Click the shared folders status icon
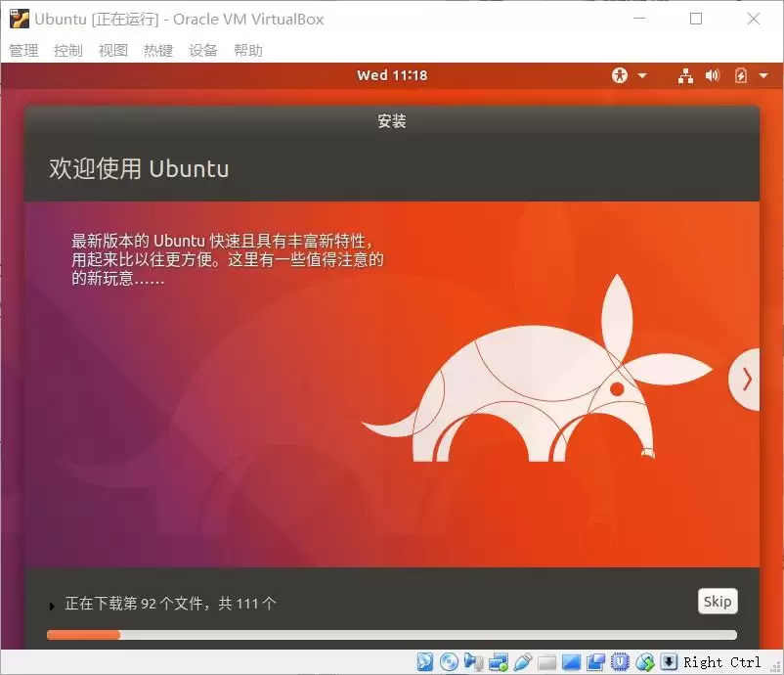The image size is (784, 675). click(545, 661)
